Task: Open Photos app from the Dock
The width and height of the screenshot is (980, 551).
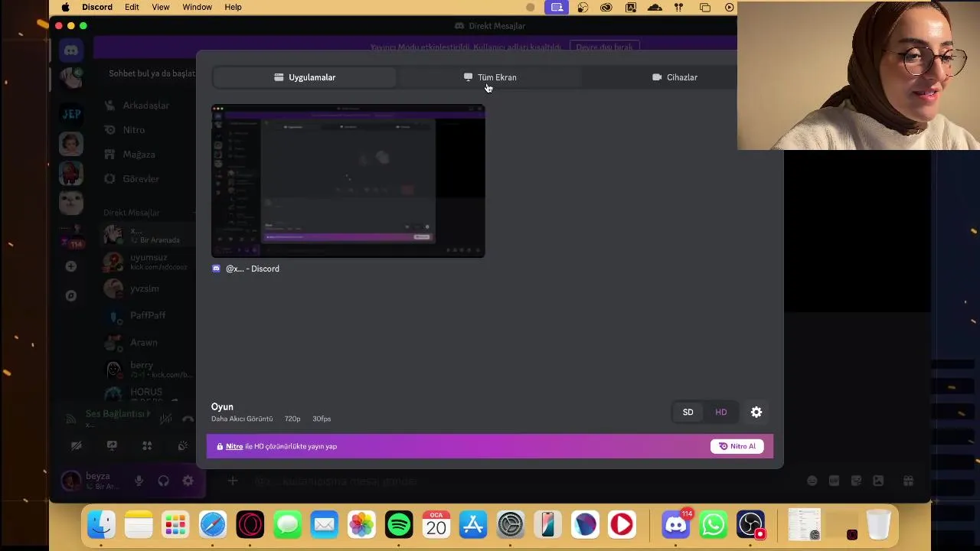Action: 361,524
